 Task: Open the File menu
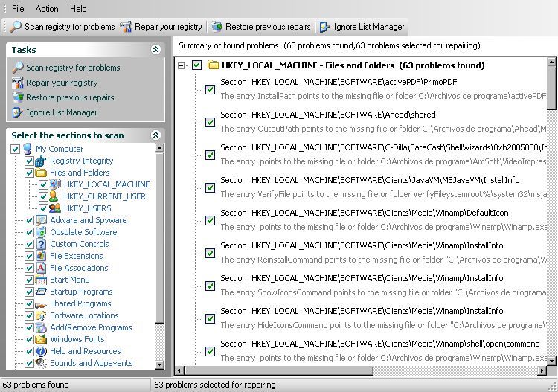[18, 9]
